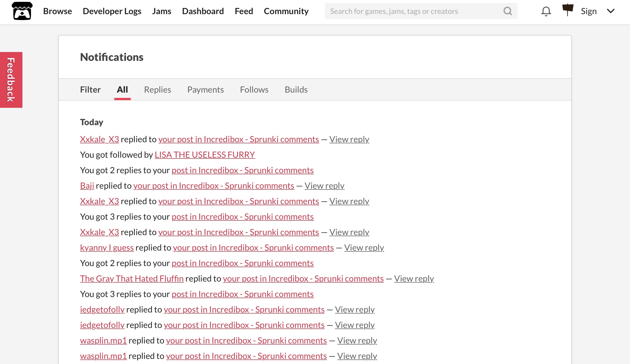
Task: Open the Sign profile link
Action: (x=589, y=11)
